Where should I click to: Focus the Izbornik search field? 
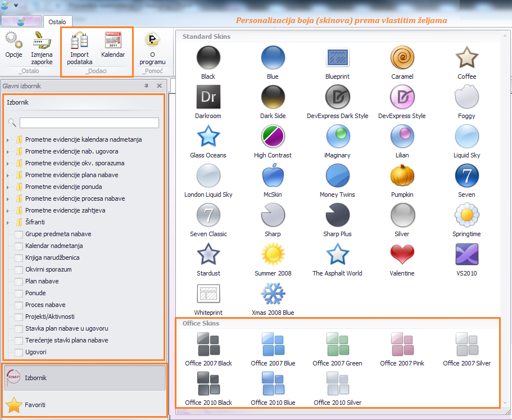click(89, 123)
